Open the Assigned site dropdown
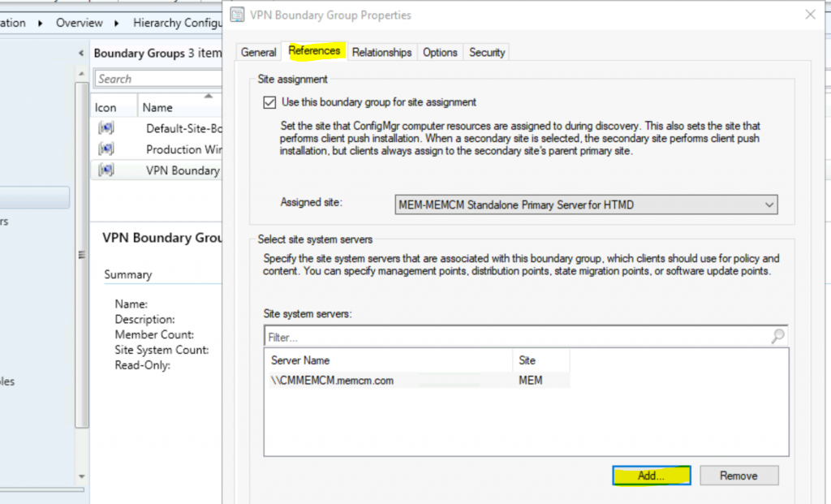 point(769,205)
